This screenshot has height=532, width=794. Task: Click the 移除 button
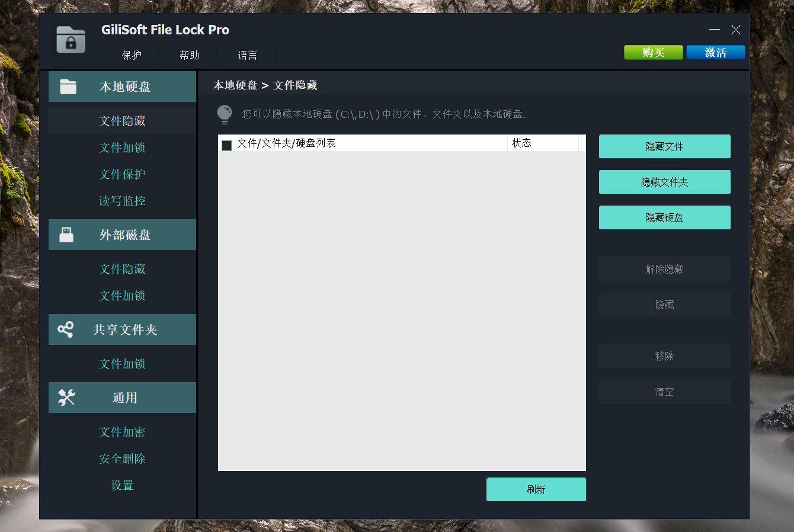pyautogui.click(x=665, y=356)
